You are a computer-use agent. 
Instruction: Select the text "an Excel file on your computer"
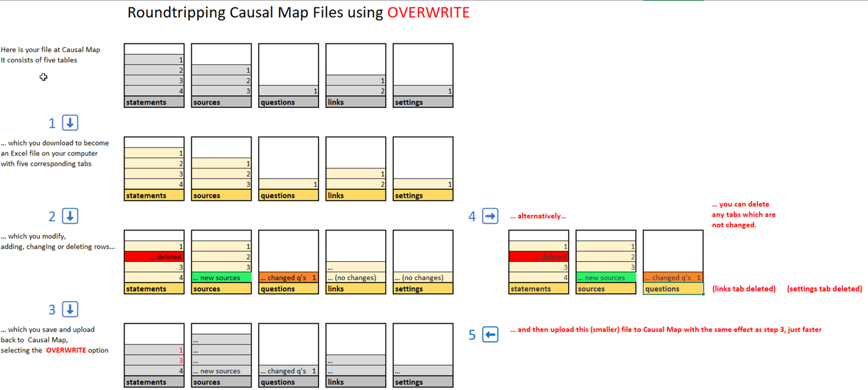click(x=49, y=153)
